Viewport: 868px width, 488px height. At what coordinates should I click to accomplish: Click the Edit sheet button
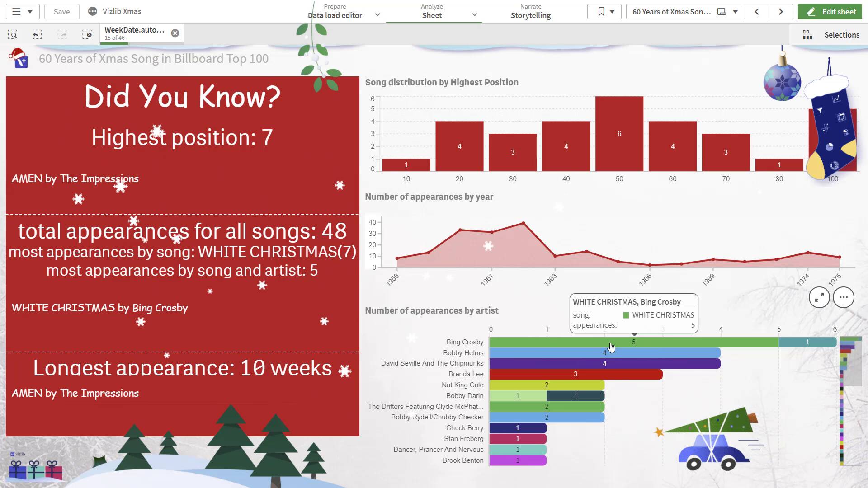[x=830, y=12]
